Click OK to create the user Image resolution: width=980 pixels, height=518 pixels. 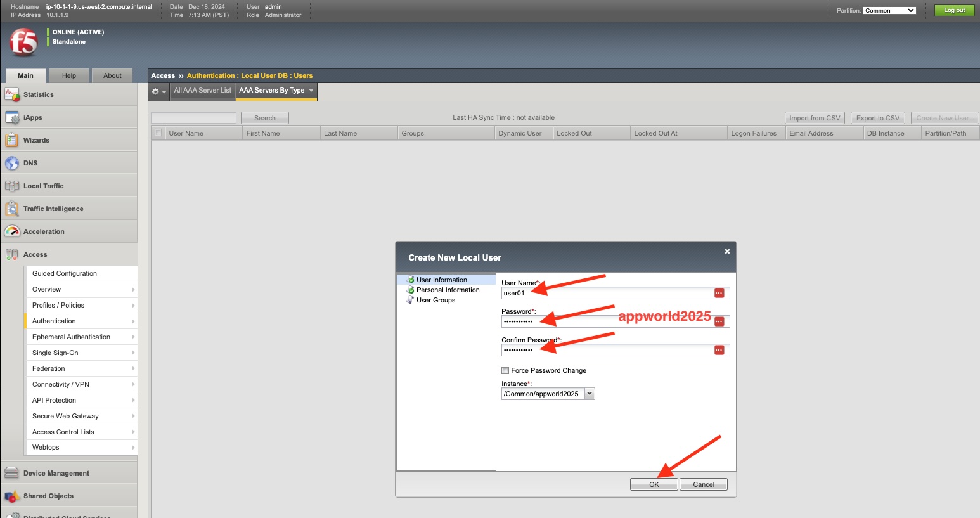(654, 484)
